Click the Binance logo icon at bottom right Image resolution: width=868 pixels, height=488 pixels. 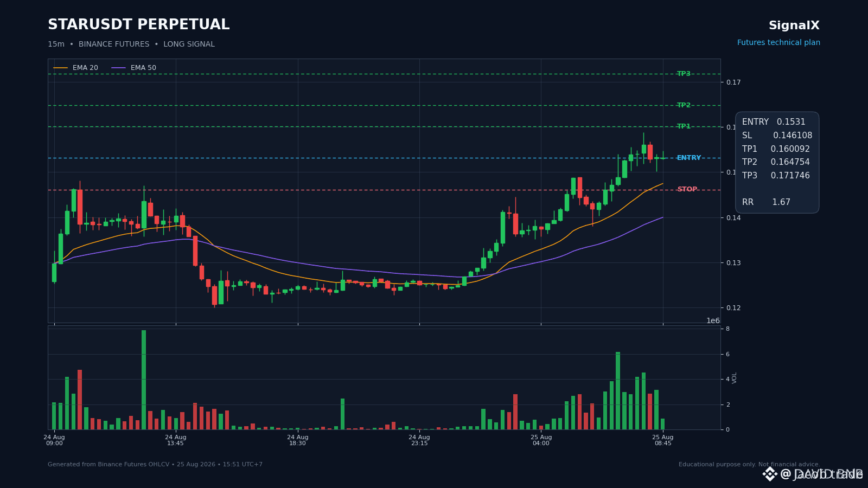coord(770,474)
